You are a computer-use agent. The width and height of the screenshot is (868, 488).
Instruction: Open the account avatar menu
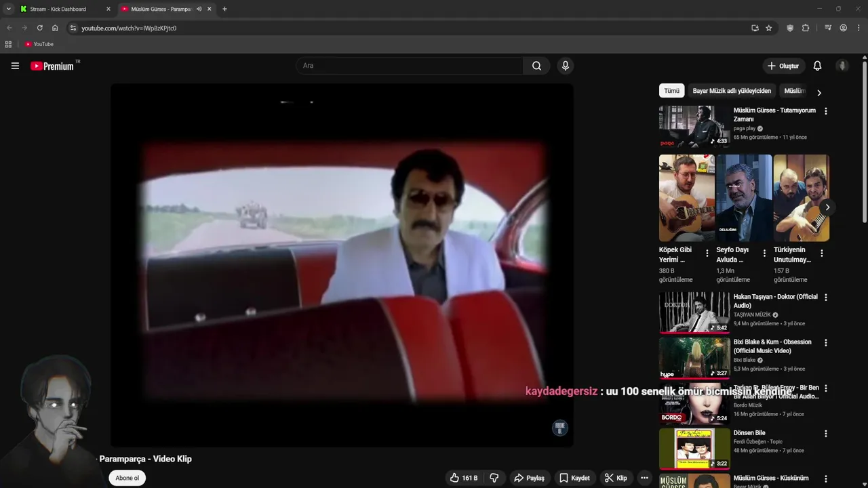click(842, 66)
